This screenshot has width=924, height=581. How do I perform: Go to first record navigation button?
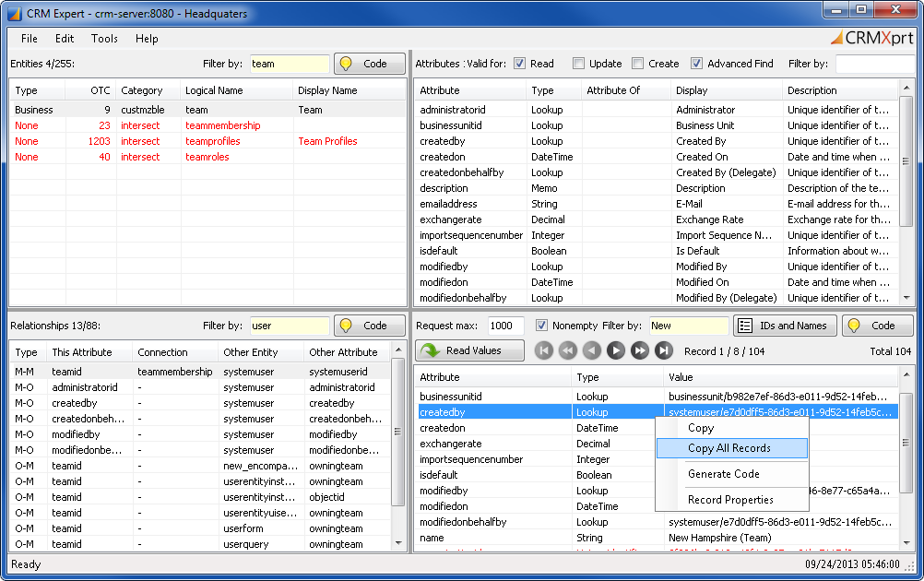[544, 351]
